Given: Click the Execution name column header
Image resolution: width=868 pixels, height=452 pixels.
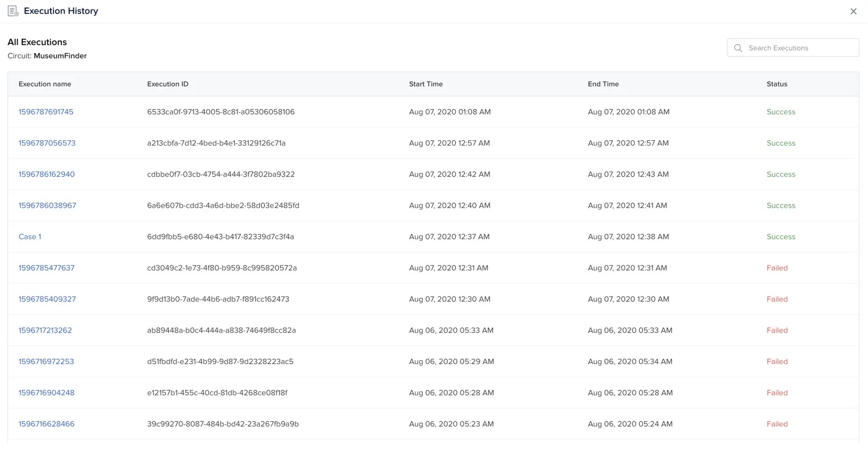Looking at the screenshot, I should coord(45,84).
